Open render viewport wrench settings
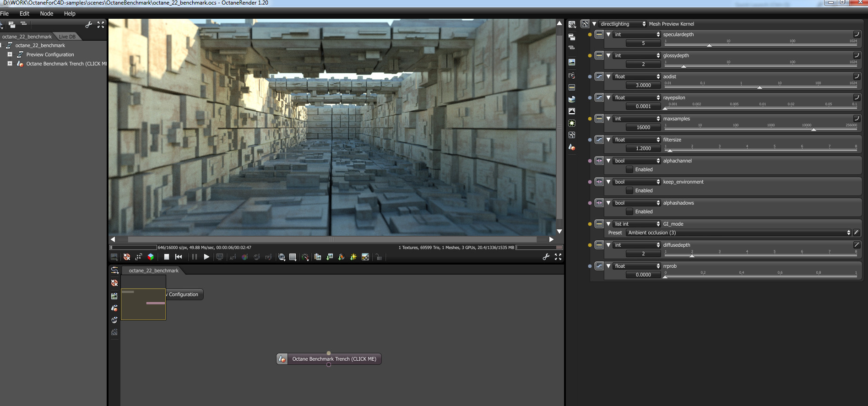The width and height of the screenshot is (868, 406). 546,257
